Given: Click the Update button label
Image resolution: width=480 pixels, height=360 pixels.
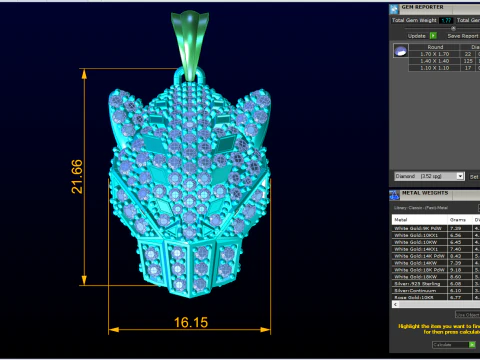Looking at the screenshot, I should (417, 36).
